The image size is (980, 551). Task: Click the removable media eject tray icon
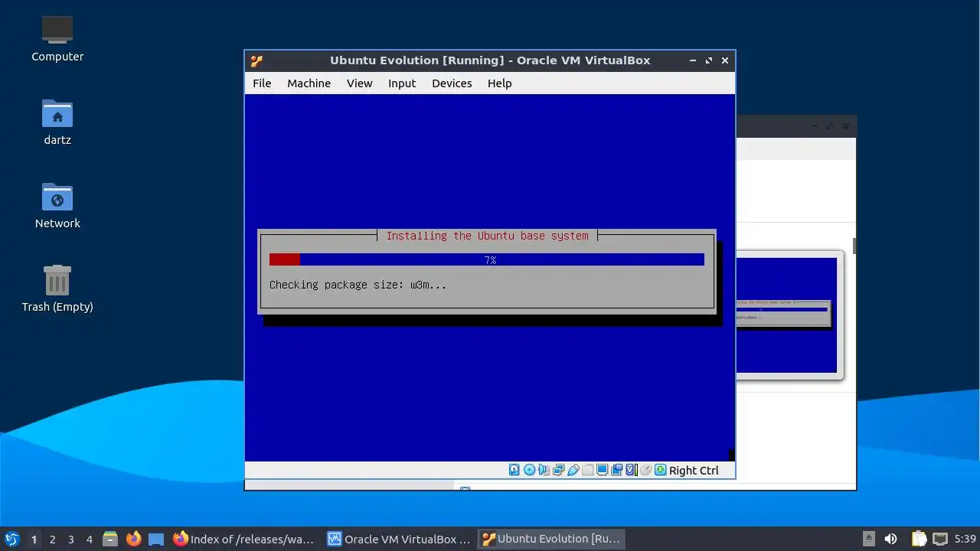click(868, 539)
